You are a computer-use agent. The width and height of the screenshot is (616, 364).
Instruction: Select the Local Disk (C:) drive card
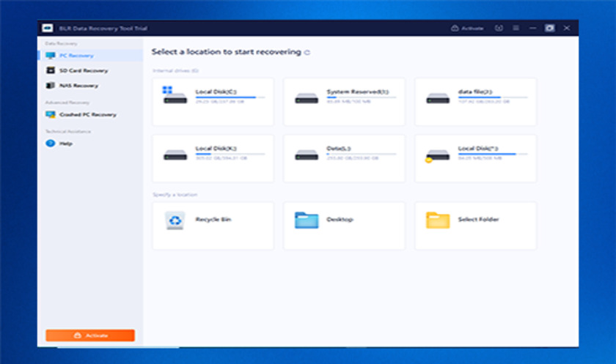point(213,102)
